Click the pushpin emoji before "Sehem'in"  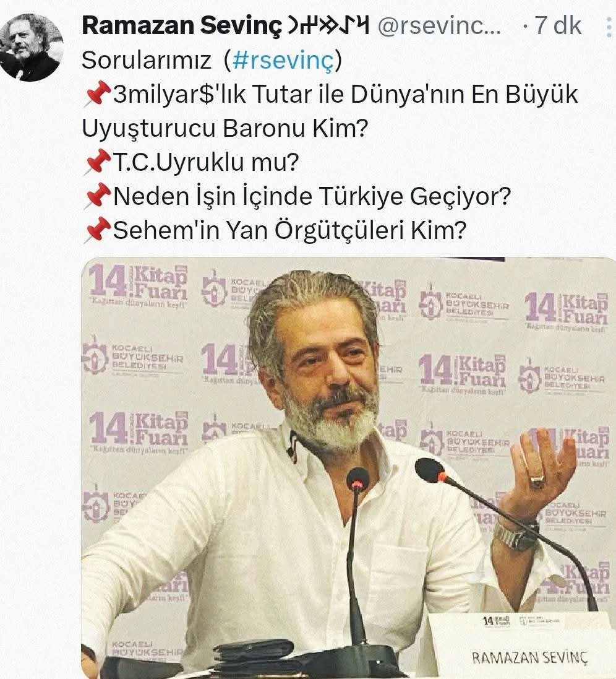click(97, 230)
